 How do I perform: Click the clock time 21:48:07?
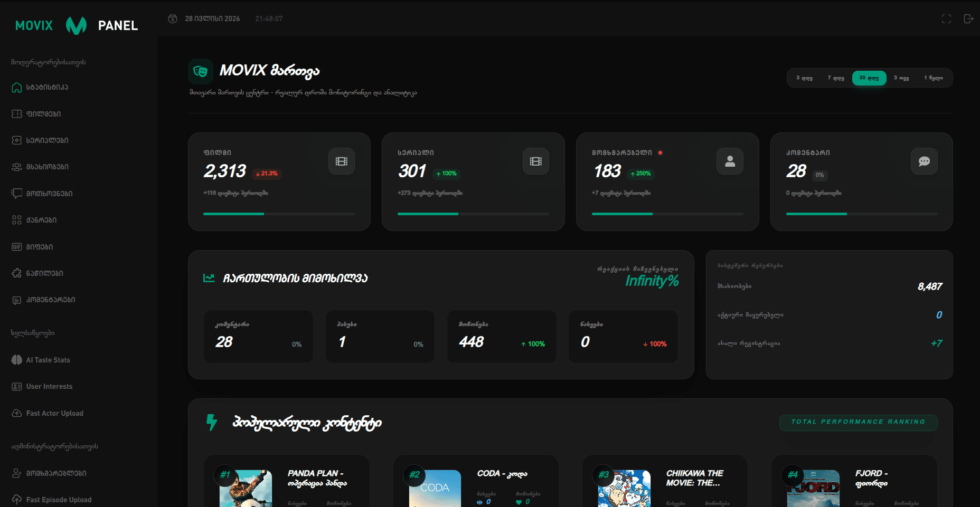click(269, 19)
